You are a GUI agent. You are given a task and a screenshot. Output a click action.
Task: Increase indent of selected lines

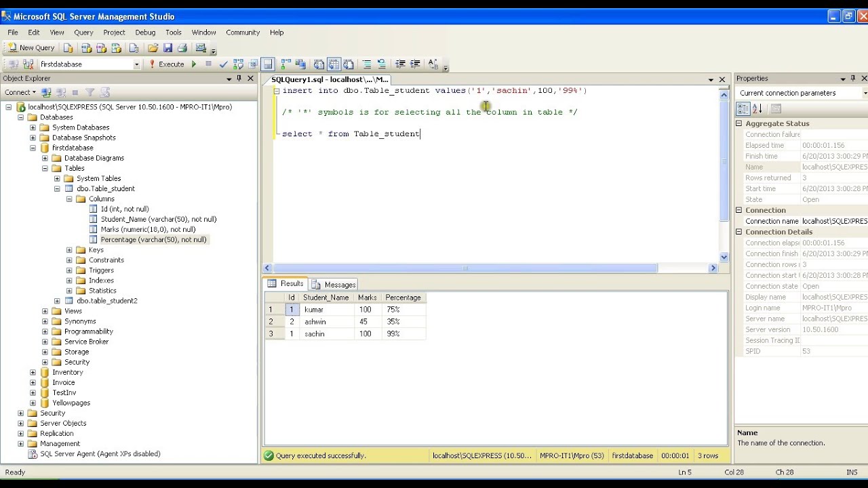[415, 64]
